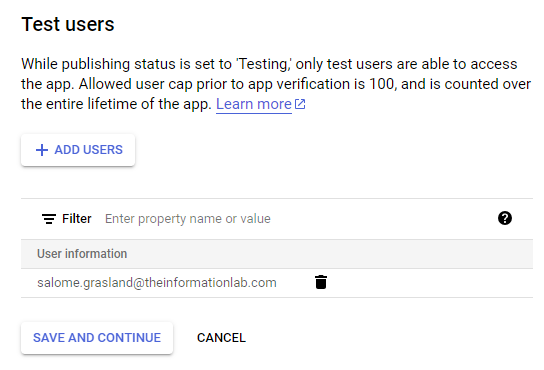Cancel the test users changes
Screen dimensions: 544x370
[x=221, y=338]
